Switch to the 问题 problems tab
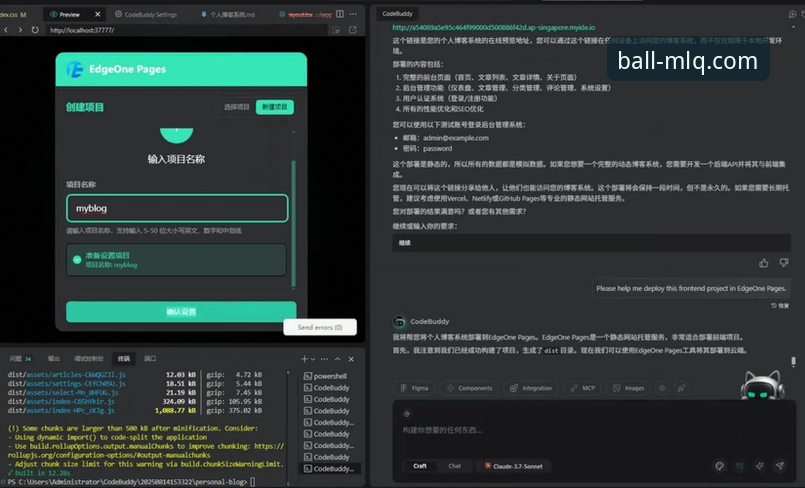The height and width of the screenshot is (488, 805). (x=21, y=359)
